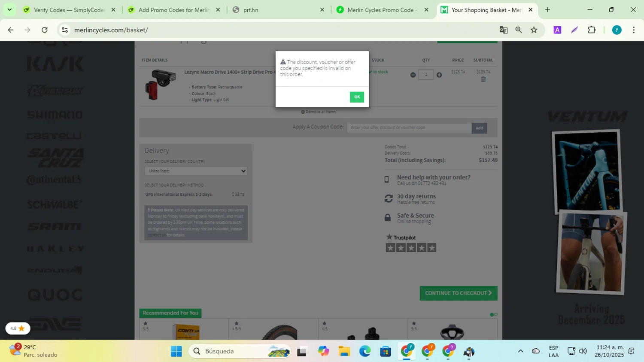Click the Shimano brand logo
This screenshot has width=644, height=362.
pos(55,115)
